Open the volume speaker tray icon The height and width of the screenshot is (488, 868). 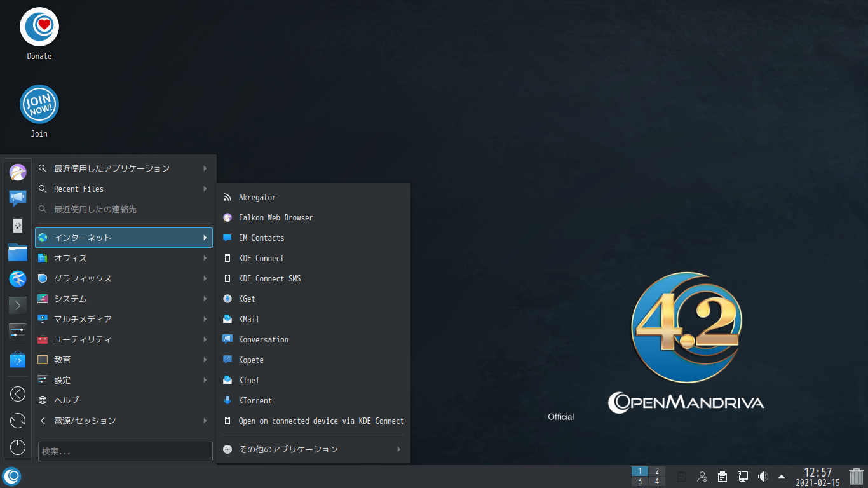coord(763,477)
